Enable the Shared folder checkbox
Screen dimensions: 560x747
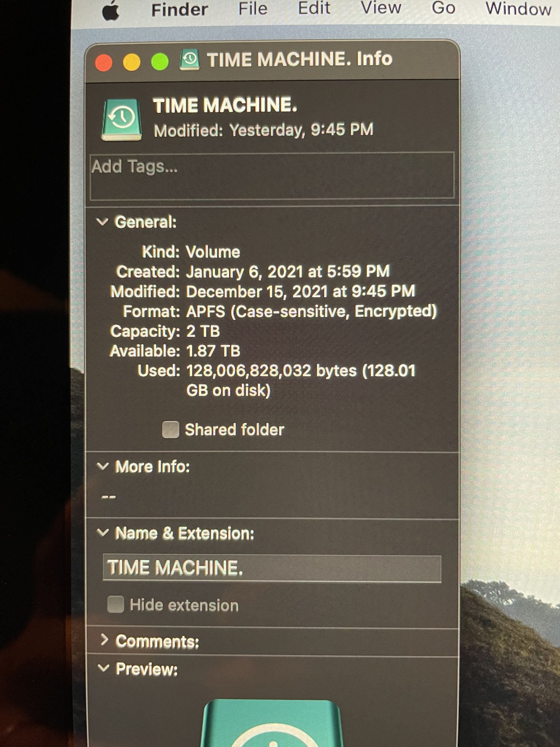coord(171,430)
